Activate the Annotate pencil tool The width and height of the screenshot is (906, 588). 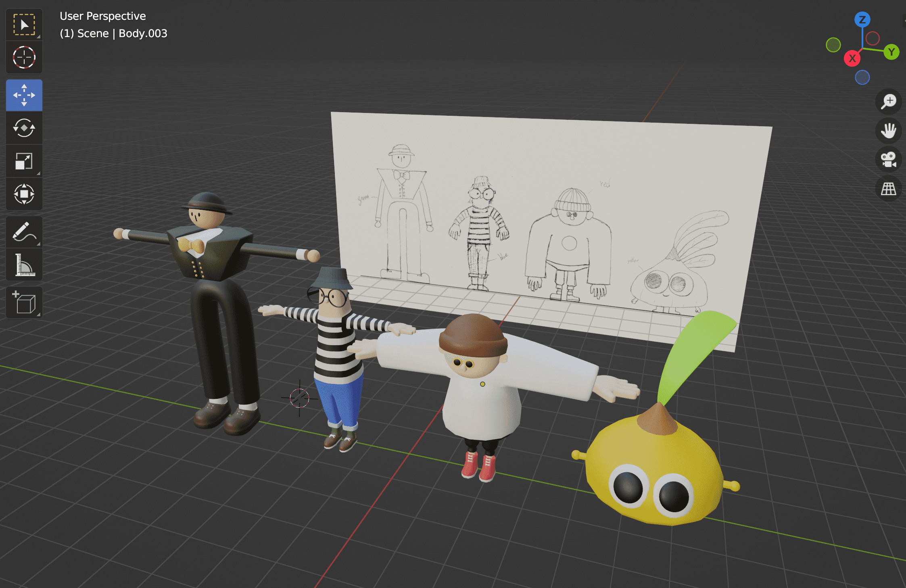click(24, 232)
